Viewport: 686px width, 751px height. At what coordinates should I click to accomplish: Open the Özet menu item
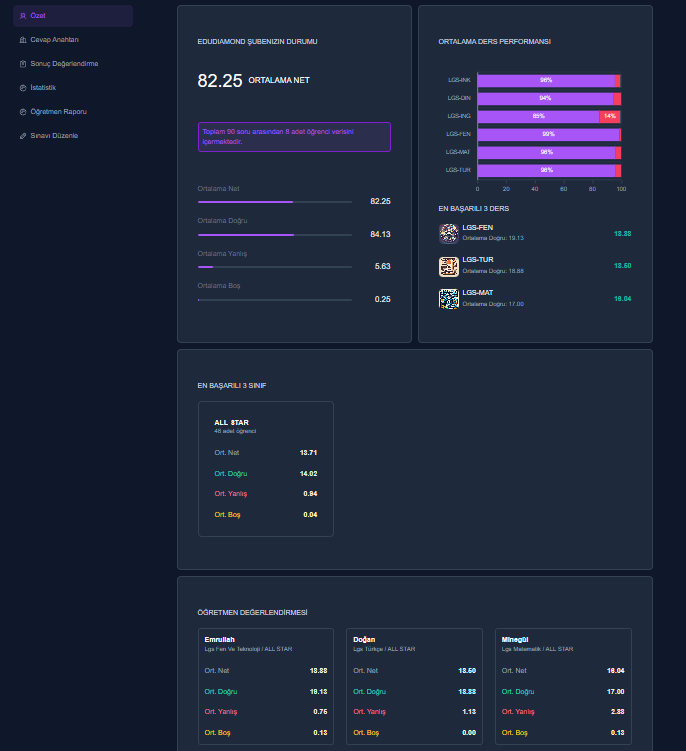point(73,16)
